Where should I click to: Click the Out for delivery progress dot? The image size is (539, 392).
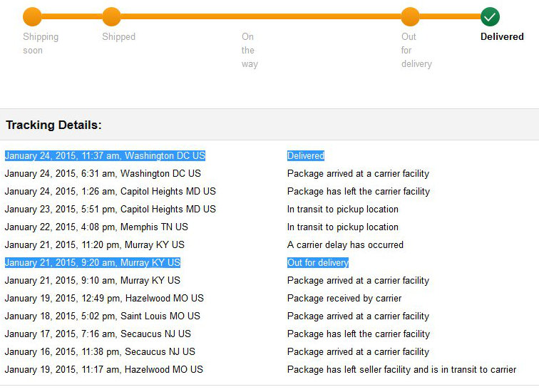pos(410,16)
